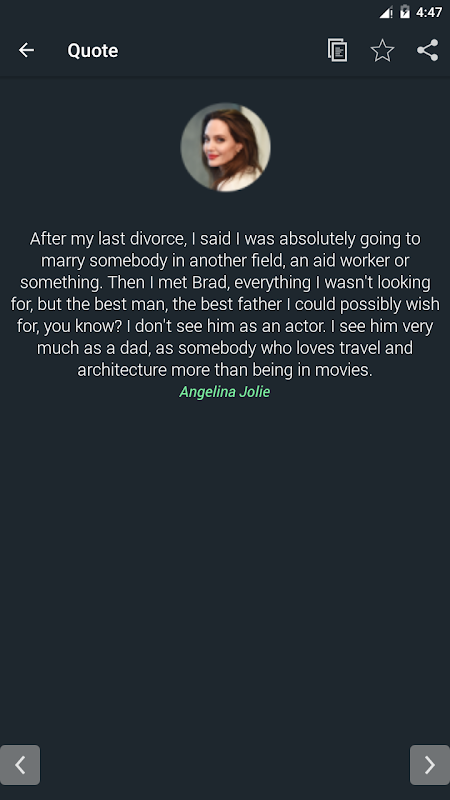This screenshot has height=800, width=450.
Task: Tap the cellular signal status icon
Action: 386,12
